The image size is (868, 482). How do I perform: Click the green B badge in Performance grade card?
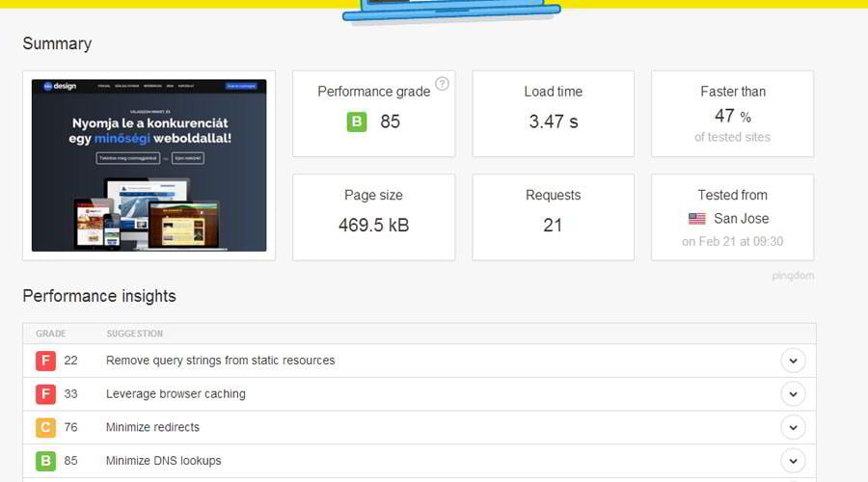[x=357, y=121]
